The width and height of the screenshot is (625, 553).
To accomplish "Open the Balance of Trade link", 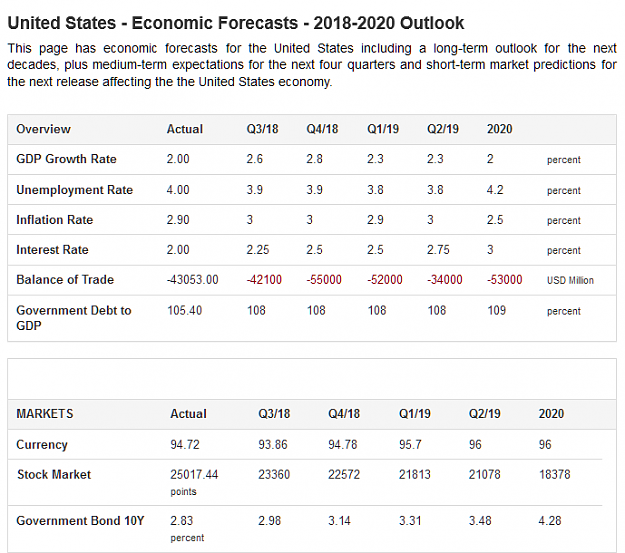I will [65, 279].
